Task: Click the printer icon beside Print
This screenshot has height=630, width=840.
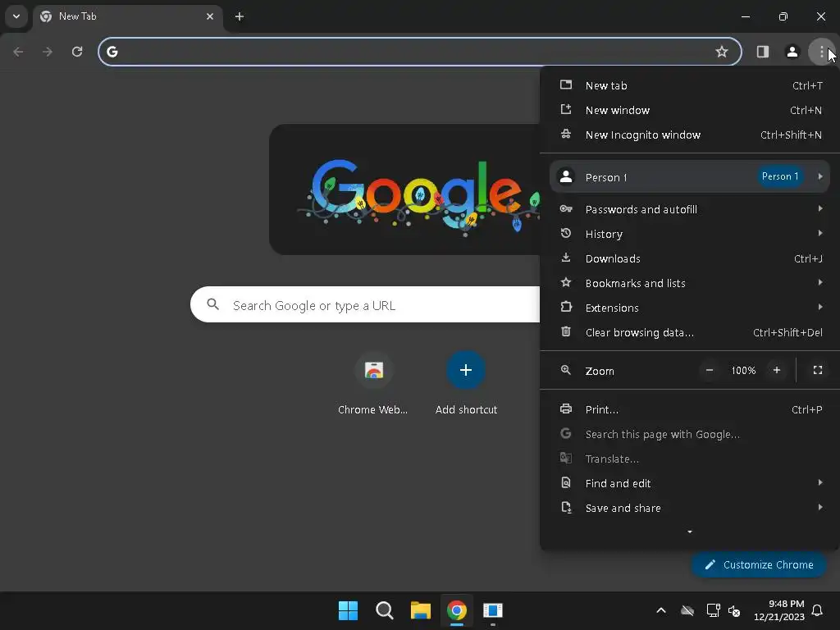Action: [566, 409]
